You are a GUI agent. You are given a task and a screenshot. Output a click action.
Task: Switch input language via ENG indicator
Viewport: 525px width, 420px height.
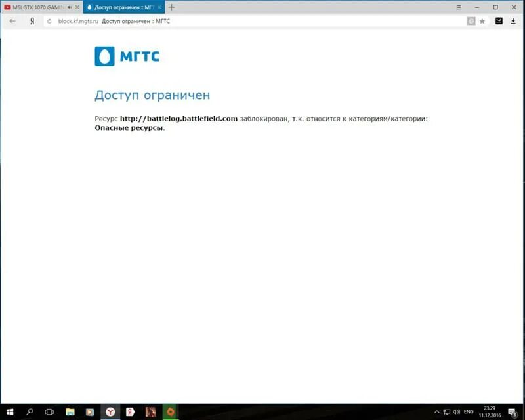point(469,412)
